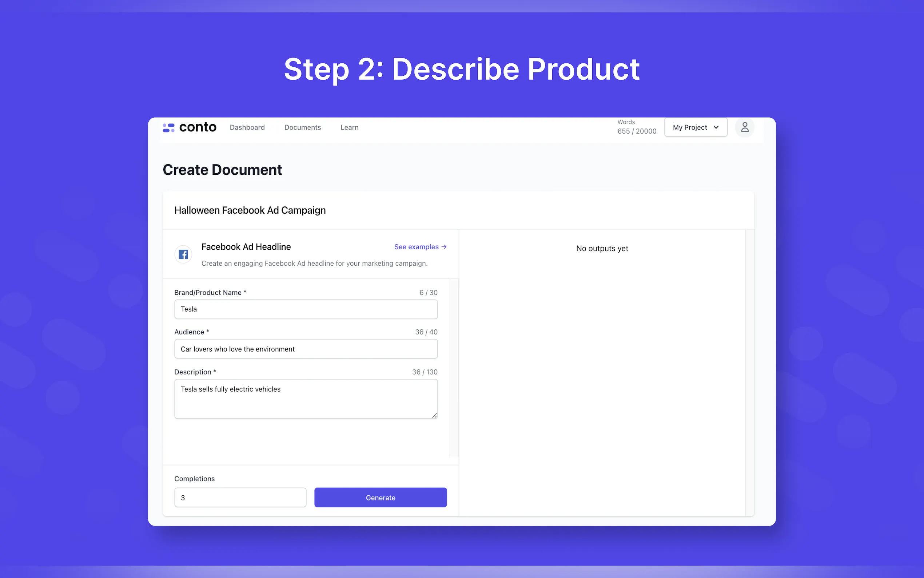
Task: Click the Facebook icon beside Ad Headline
Action: (183, 254)
